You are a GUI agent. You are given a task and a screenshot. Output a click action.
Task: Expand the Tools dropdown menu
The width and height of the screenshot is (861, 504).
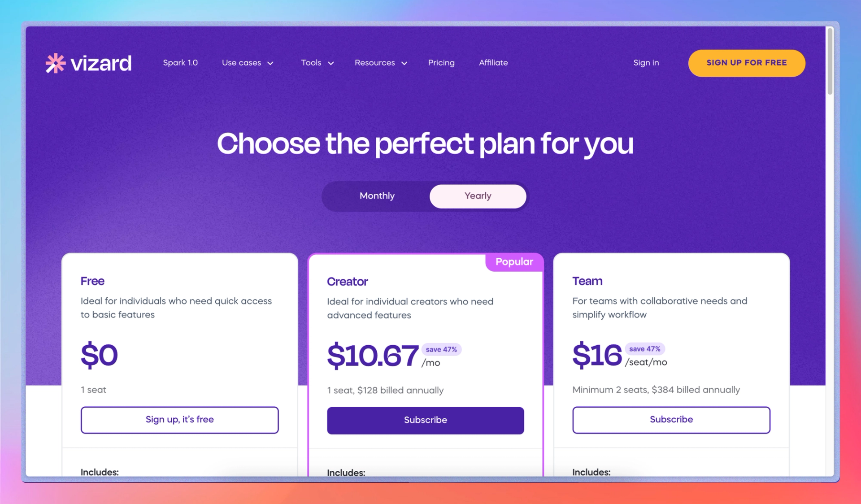(x=316, y=63)
